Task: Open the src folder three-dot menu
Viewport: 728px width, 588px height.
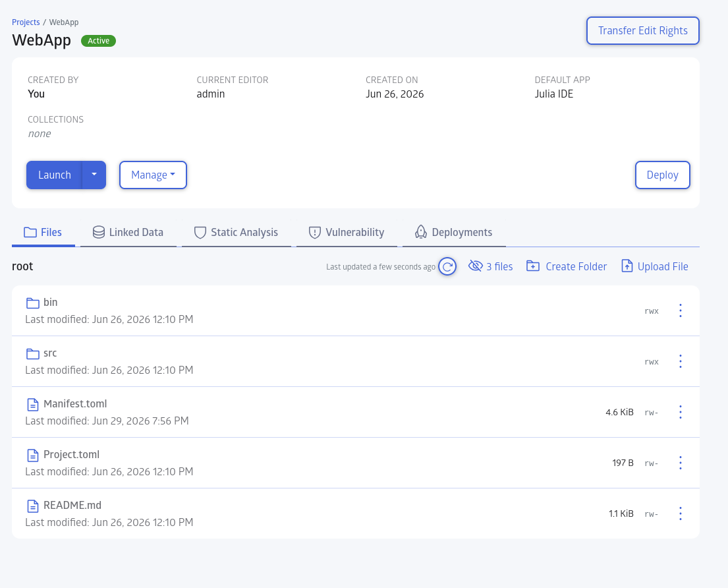Action: [681, 361]
